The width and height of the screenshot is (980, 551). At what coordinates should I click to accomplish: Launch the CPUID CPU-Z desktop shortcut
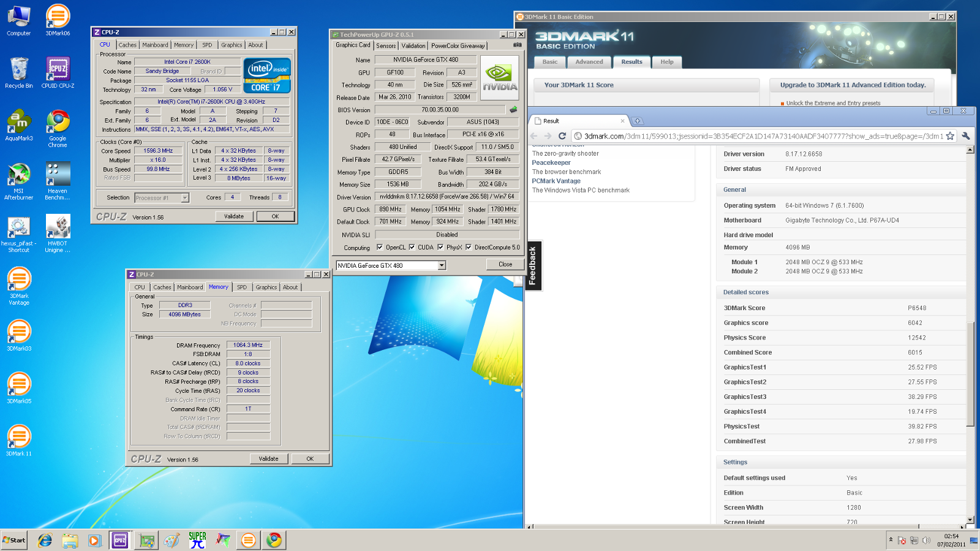click(58, 73)
